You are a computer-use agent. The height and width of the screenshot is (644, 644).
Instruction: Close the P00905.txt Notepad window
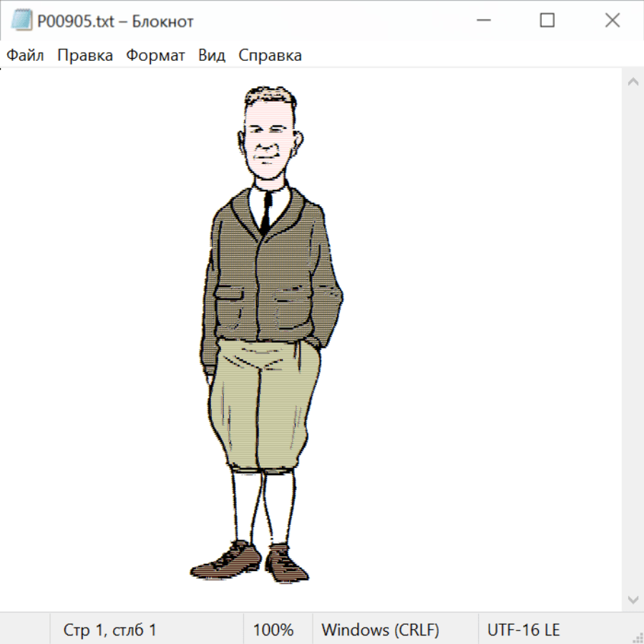(x=612, y=21)
